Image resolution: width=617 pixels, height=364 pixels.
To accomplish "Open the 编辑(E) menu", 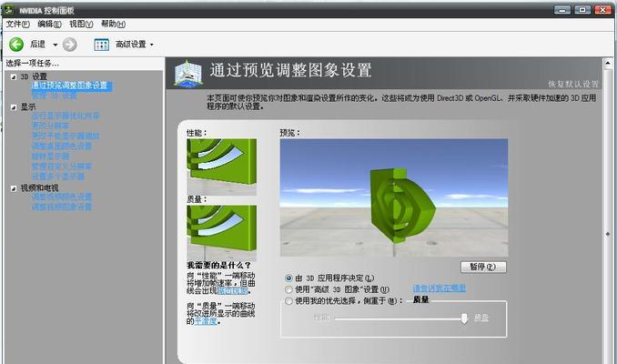I will point(49,25).
